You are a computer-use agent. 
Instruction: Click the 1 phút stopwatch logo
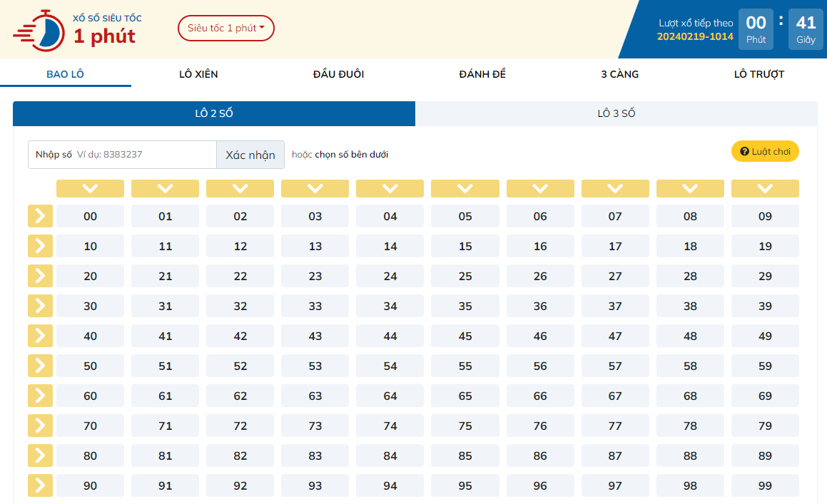(41, 30)
